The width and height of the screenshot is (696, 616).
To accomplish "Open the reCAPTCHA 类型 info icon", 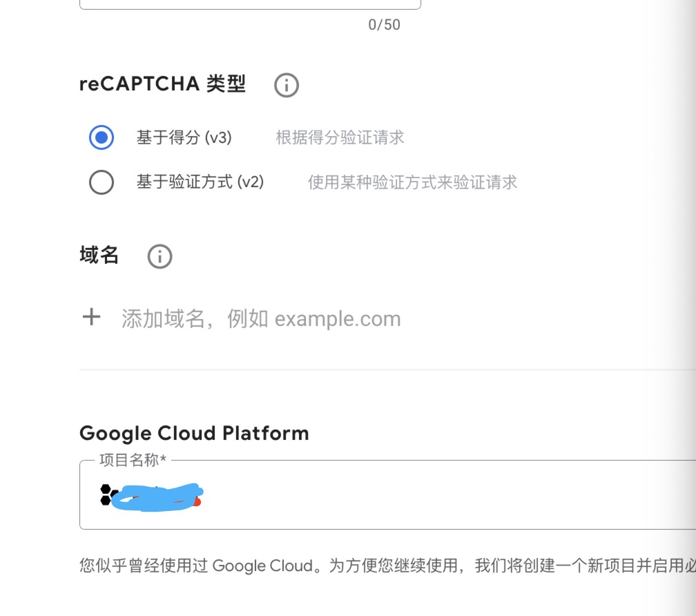I will 287,85.
